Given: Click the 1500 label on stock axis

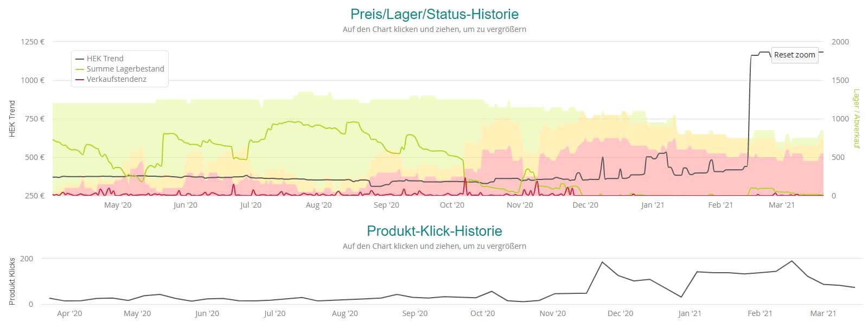Looking at the screenshot, I should (x=840, y=80).
